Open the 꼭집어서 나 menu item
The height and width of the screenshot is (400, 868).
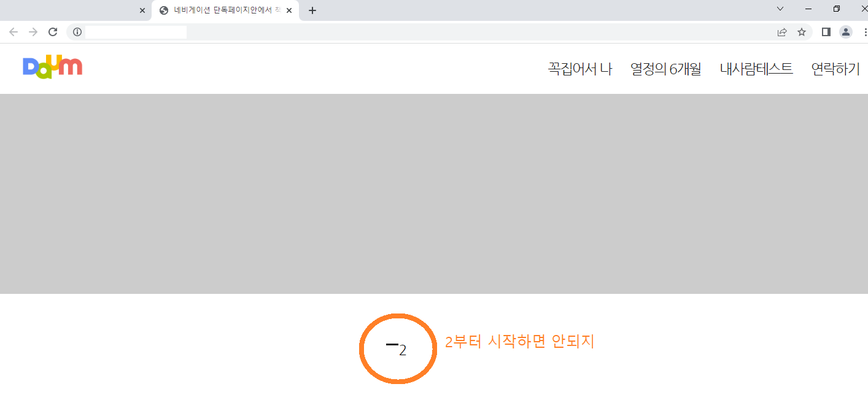580,69
